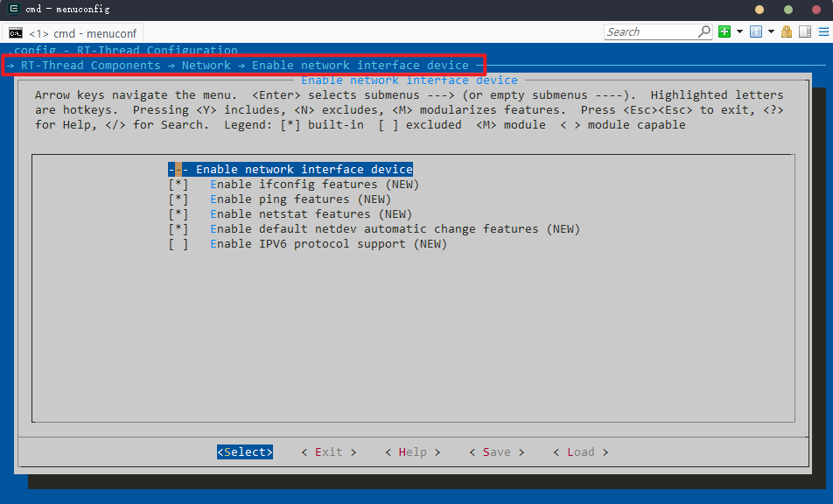Viewport: 833px width, 504px height.
Task: Click the green new console plus icon
Action: [x=724, y=32]
